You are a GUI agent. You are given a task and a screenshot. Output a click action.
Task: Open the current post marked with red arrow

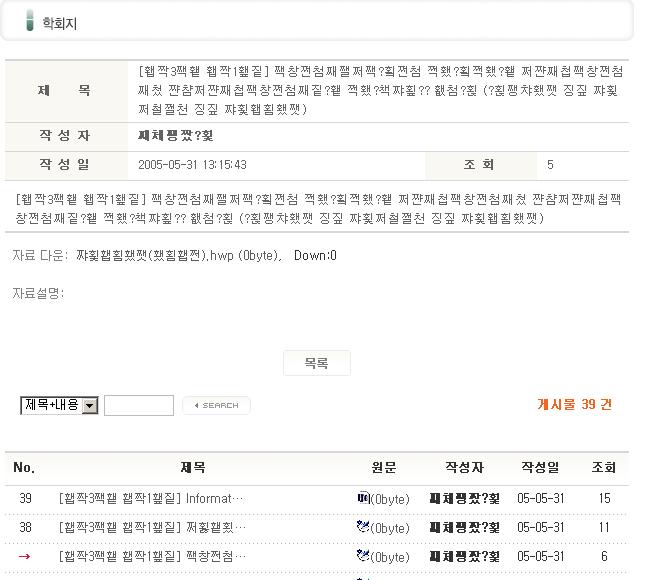click(x=152, y=556)
